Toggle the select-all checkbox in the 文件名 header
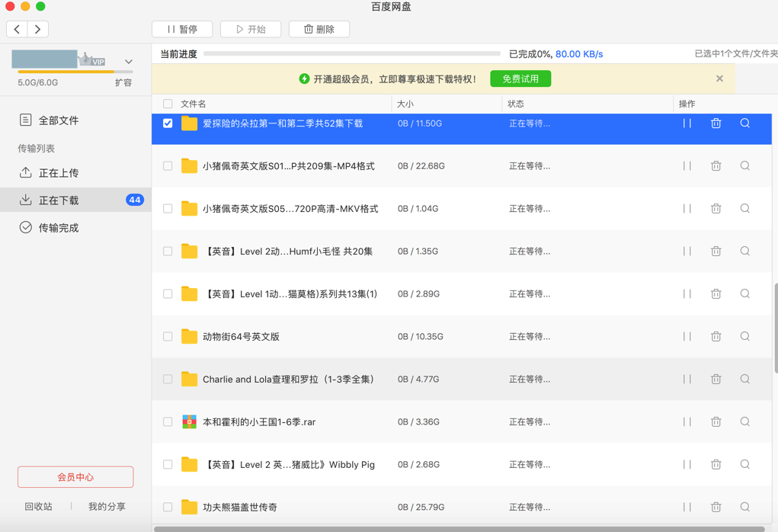 tap(168, 104)
